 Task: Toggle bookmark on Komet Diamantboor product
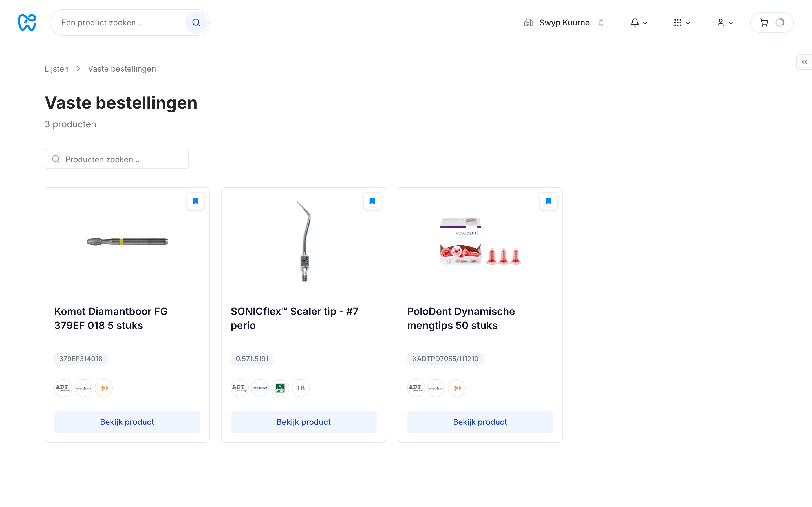pos(196,201)
